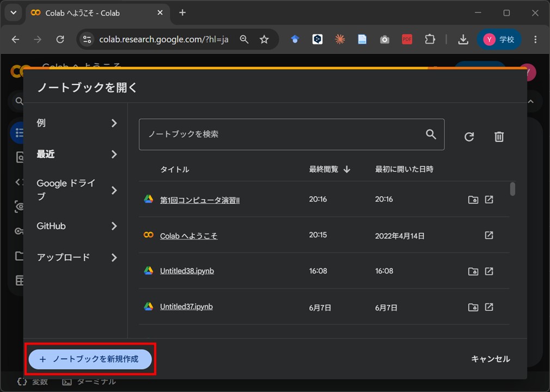Click the red PDF extension icon
This screenshot has height=392, width=550.
click(x=407, y=39)
